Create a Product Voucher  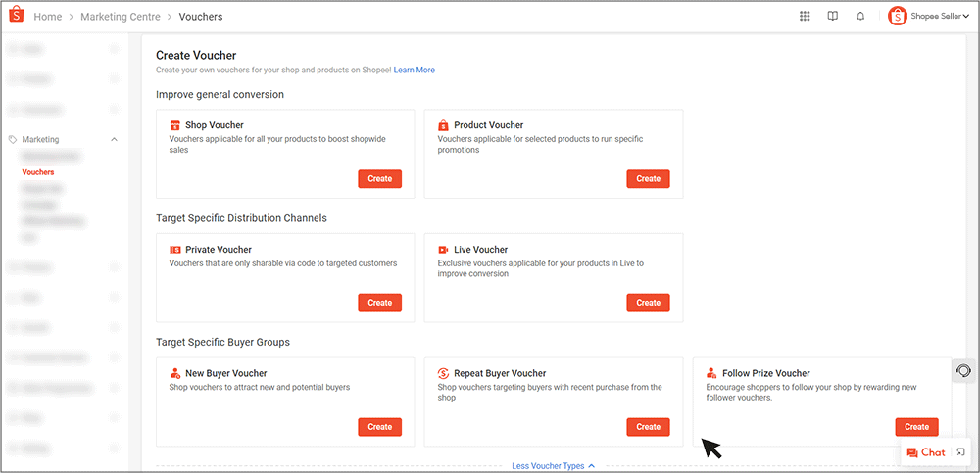tap(648, 178)
